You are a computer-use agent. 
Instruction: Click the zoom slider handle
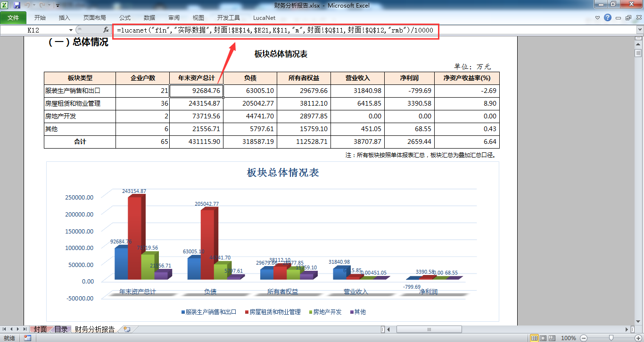pyautogui.click(x=611, y=338)
